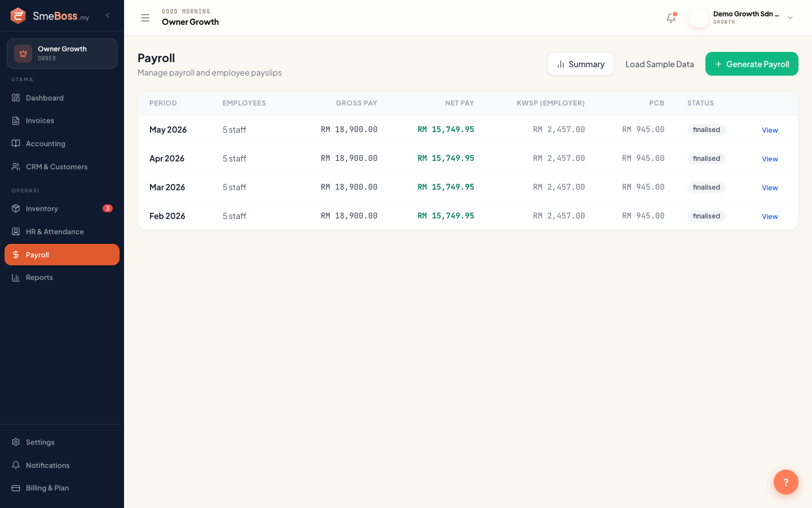812x508 pixels.
Task: Select Payroll in sidebar
Action: coord(62,255)
